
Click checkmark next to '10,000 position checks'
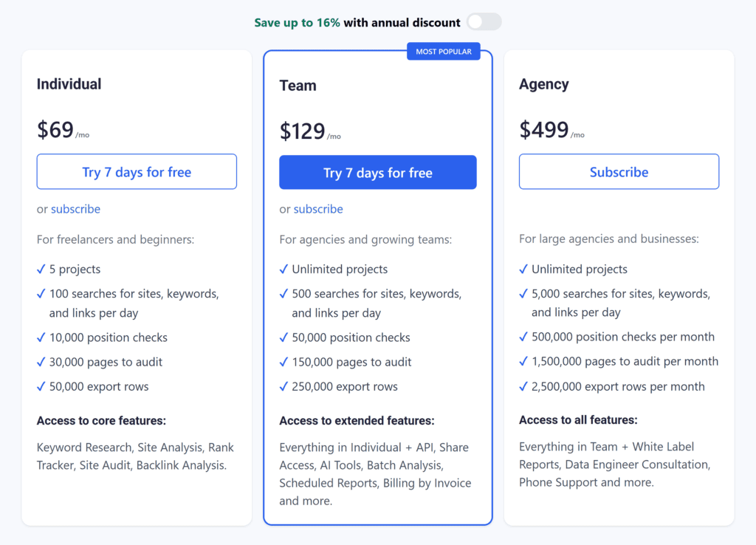41,337
